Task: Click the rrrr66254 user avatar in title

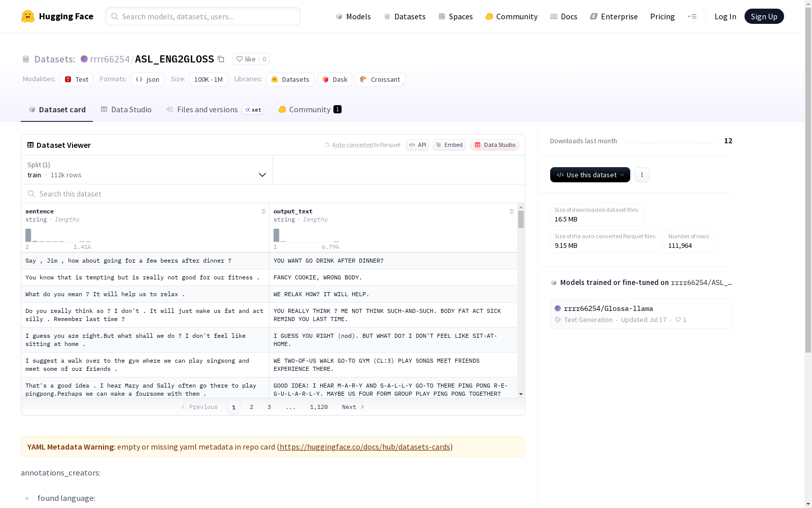Action: click(x=84, y=59)
